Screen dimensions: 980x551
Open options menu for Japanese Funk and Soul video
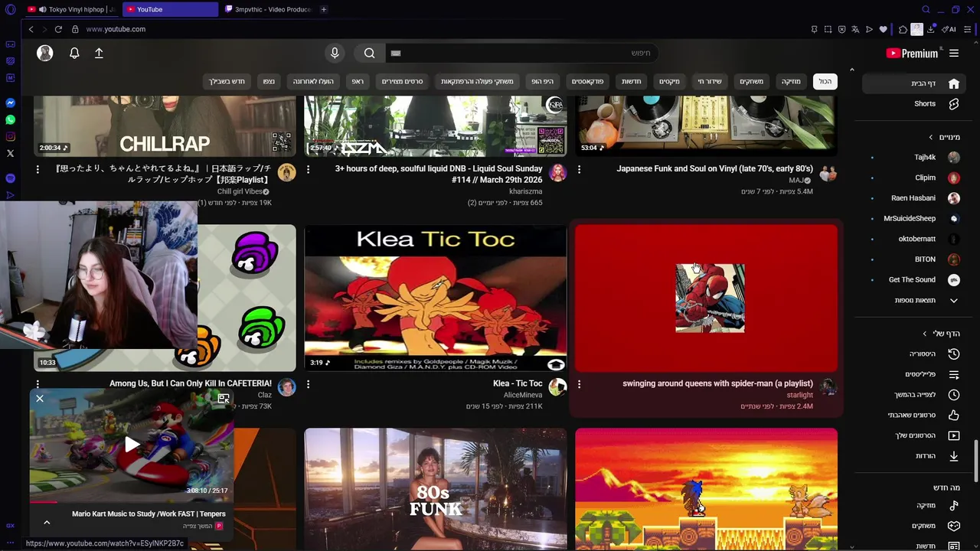coord(579,169)
